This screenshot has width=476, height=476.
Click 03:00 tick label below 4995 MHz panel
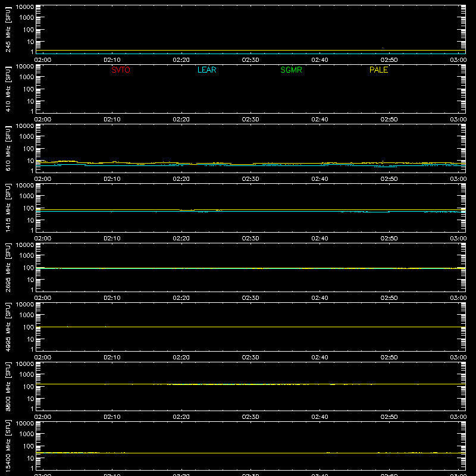pos(458,358)
